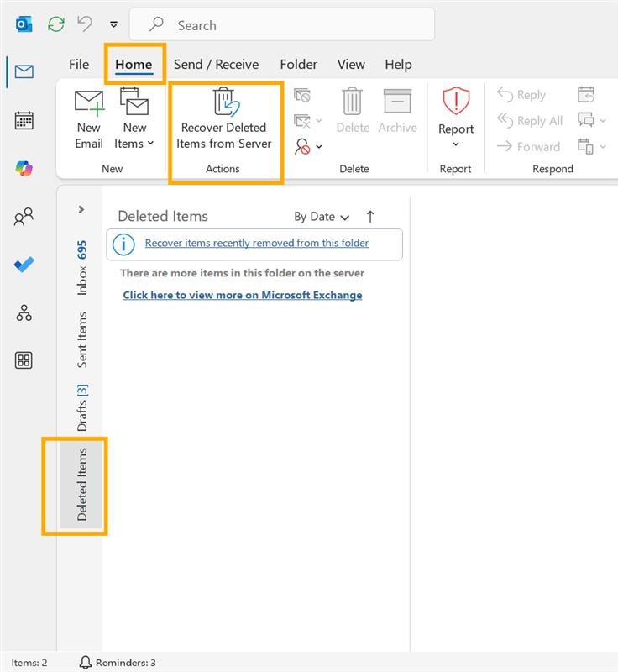This screenshot has width=618, height=672.
Task: Click the Reply button
Action: pos(521,95)
